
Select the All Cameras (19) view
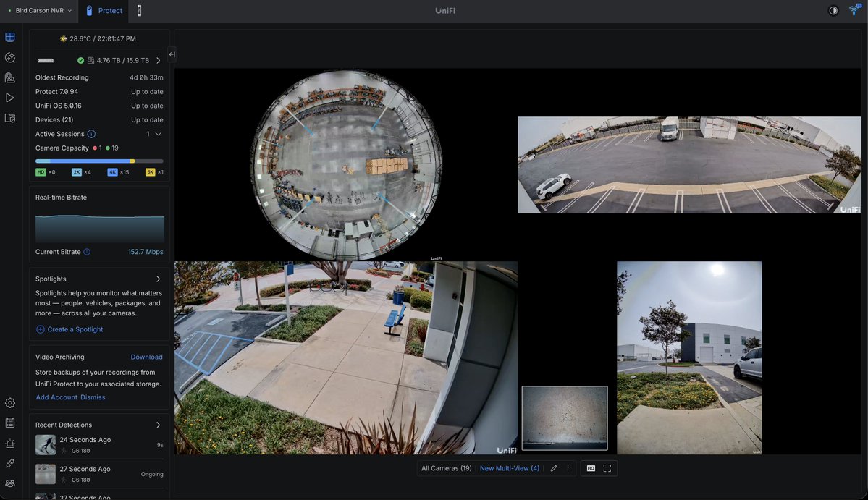pyautogui.click(x=446, y=468)
